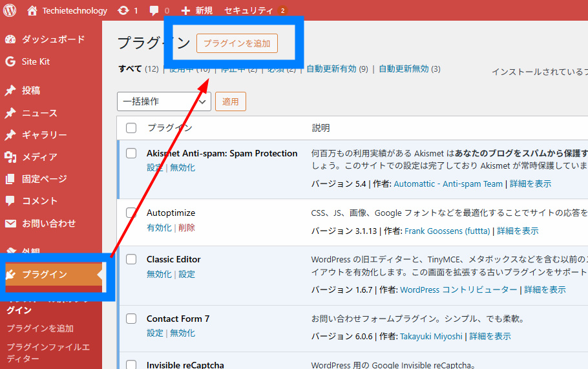
Task: Open Akismet 設定 link
Action: (x=155, y=167)
